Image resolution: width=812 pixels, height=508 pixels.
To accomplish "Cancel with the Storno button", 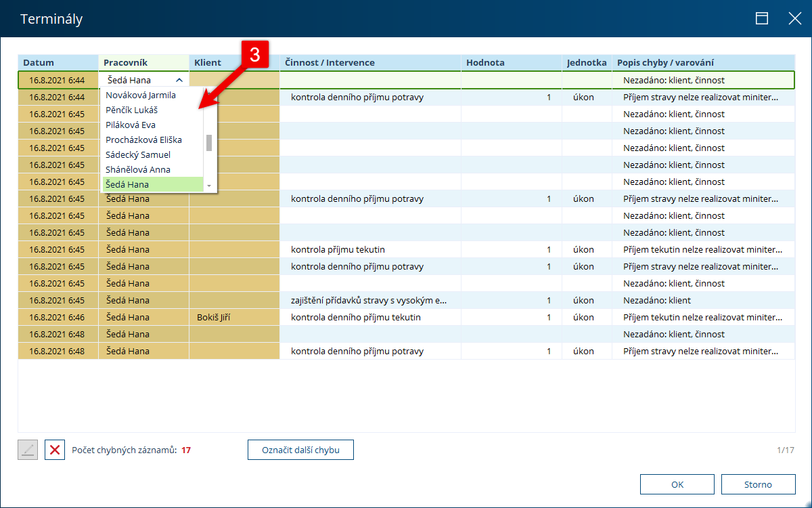I will pos(758,484).
